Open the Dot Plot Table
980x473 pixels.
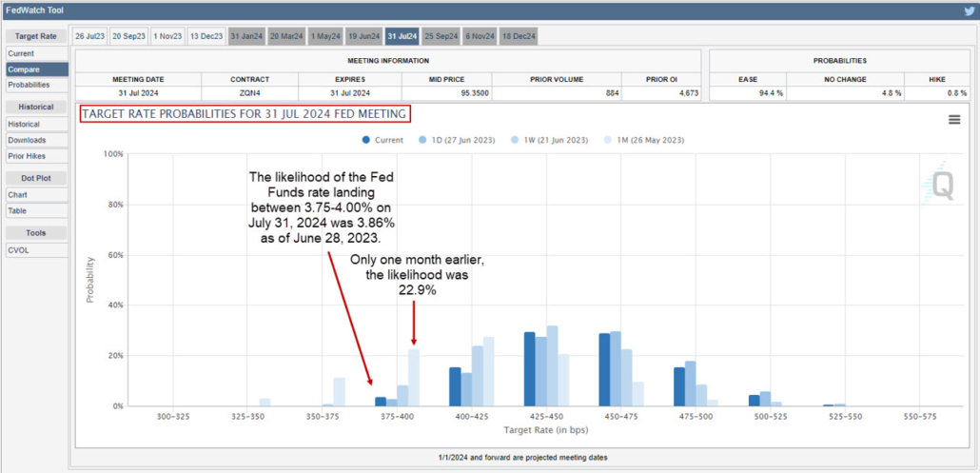(37, 210)
